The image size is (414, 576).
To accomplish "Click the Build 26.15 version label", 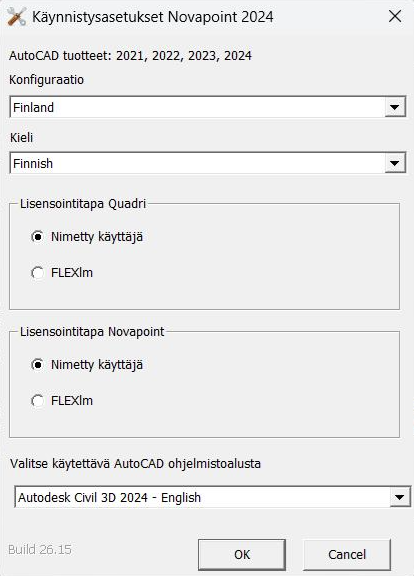I will pyautogui.click(x=40, y=550).
